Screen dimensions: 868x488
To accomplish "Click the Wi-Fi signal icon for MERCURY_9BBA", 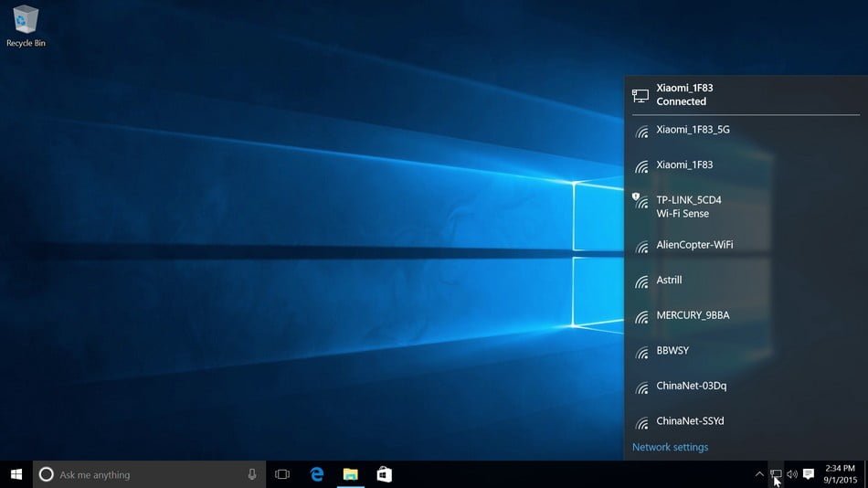I will [641, 317].
